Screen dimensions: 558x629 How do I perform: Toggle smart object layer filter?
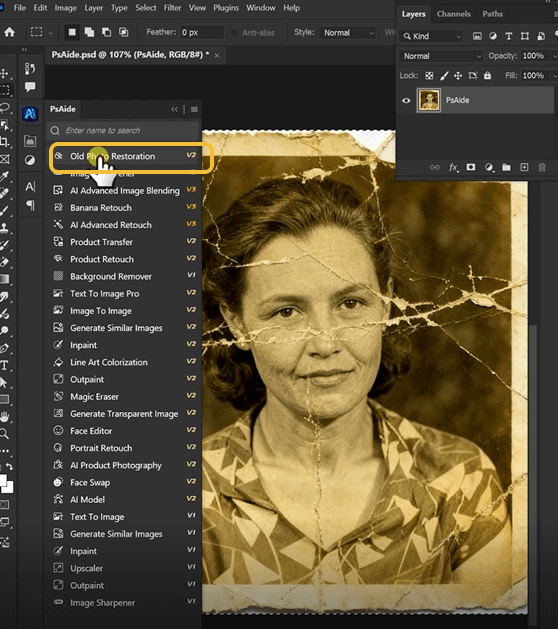tap(541, 36)
